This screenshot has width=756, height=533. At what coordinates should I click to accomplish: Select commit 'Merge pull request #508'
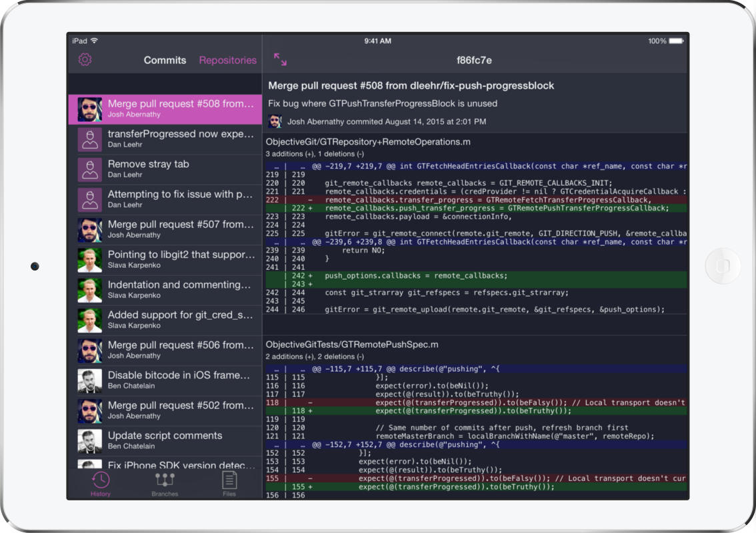[x=165, y=109]
